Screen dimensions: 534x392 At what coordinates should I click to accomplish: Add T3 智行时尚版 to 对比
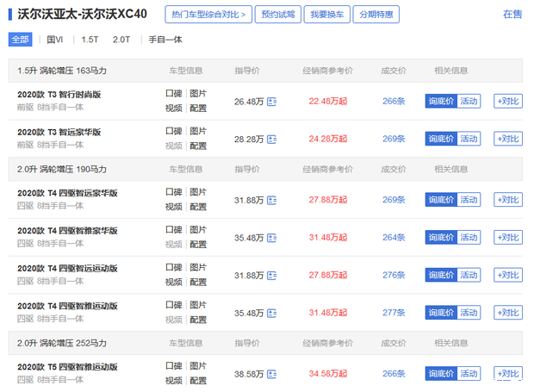508,101
